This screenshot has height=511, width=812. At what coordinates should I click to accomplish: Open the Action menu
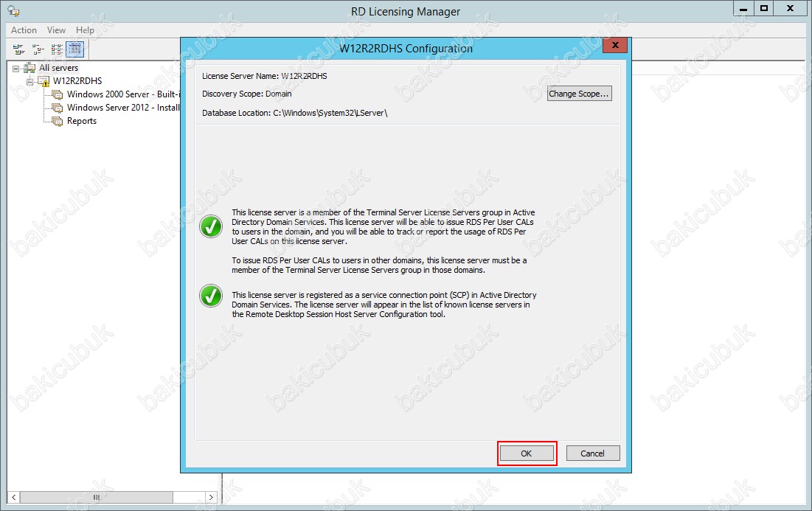tap(24, 30)
